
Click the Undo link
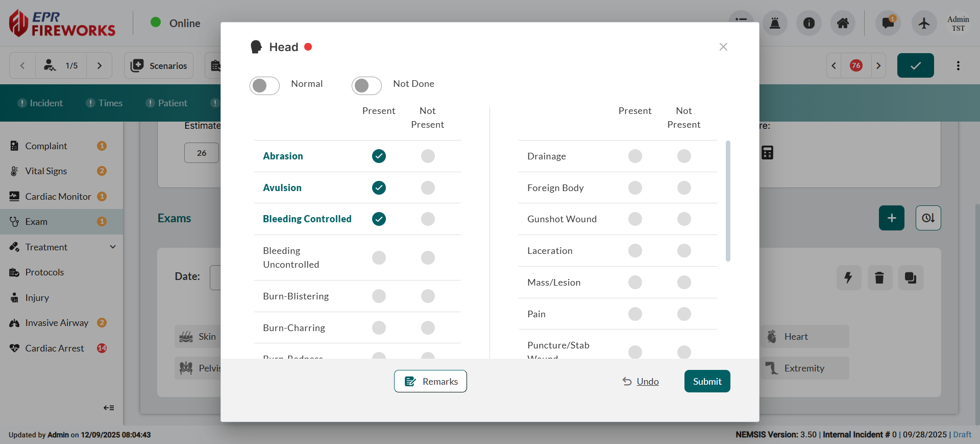tap(647, 381)
